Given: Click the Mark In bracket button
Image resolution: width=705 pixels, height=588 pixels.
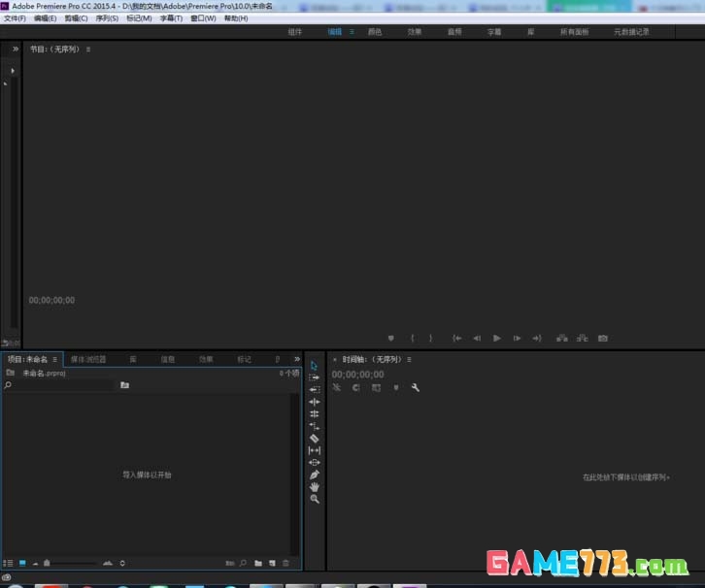Looking at the screenshot, I should [413, 338].
